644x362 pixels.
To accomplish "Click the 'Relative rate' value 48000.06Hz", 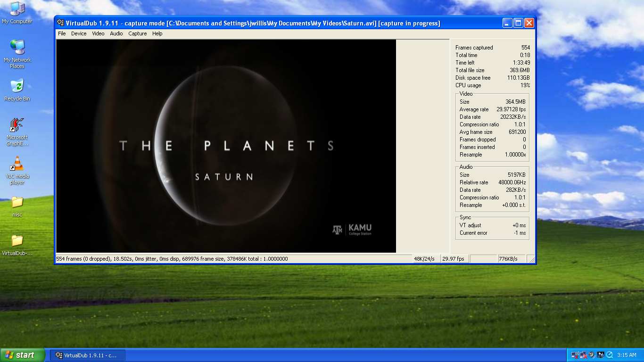I will [512, 182].
